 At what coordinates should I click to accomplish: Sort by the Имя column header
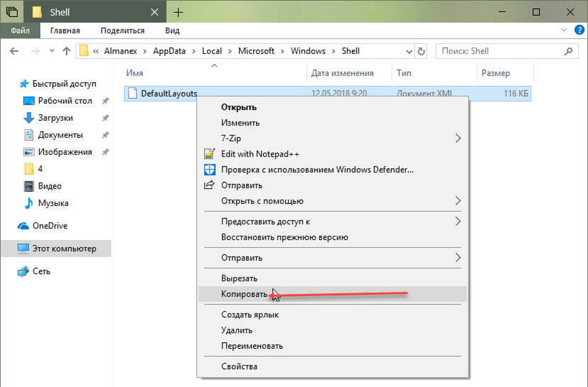tap(134, 73)
